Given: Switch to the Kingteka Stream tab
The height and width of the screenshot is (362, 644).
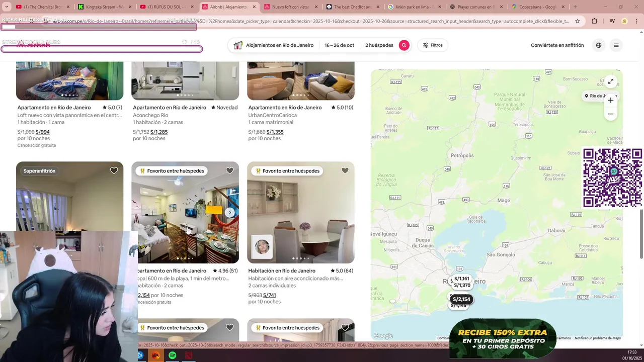Looking at the screenshot, I should (x=104, y=7).
